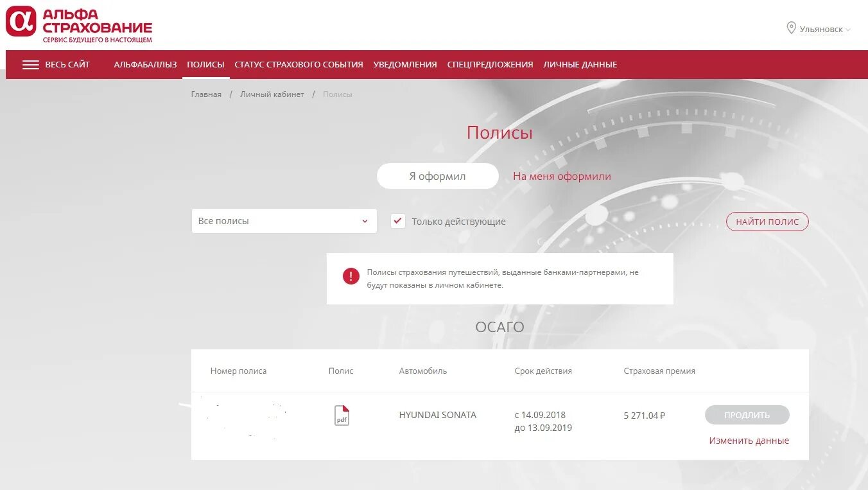The width and height of the screenshot is (868, 490).
Task: Click the AlfaStrakhovanie logo
Action: click(x=79, y=25)
